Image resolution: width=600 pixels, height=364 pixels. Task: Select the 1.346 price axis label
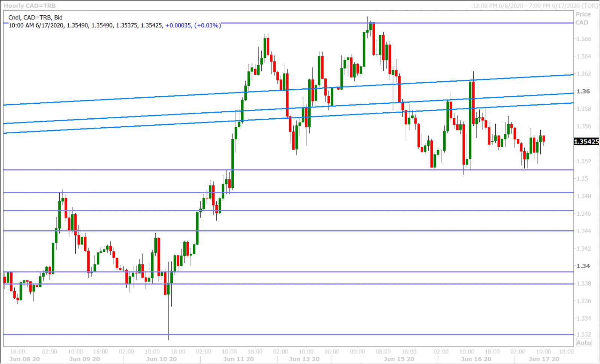(583, 214)
